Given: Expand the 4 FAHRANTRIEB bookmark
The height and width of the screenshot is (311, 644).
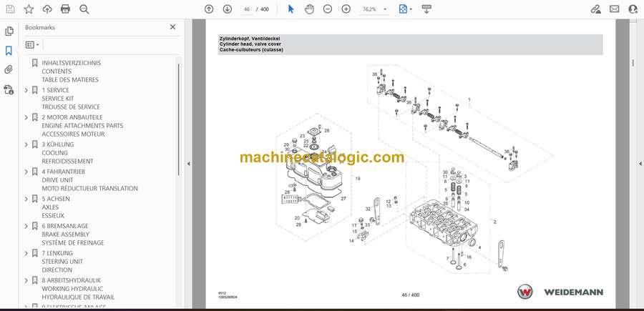Looking at the screenshot, I should pos(26,172).
